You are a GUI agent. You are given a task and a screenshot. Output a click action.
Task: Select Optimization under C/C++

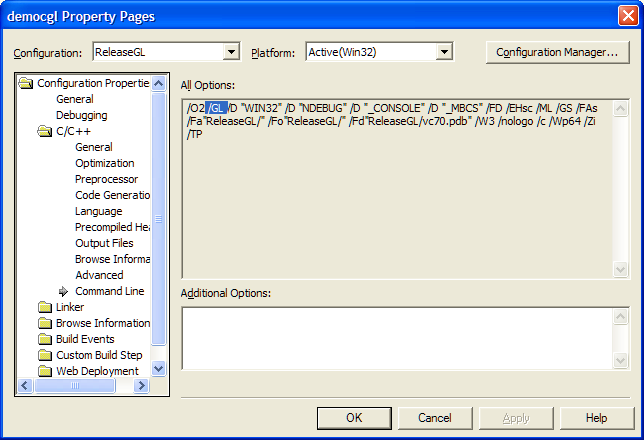105,163
